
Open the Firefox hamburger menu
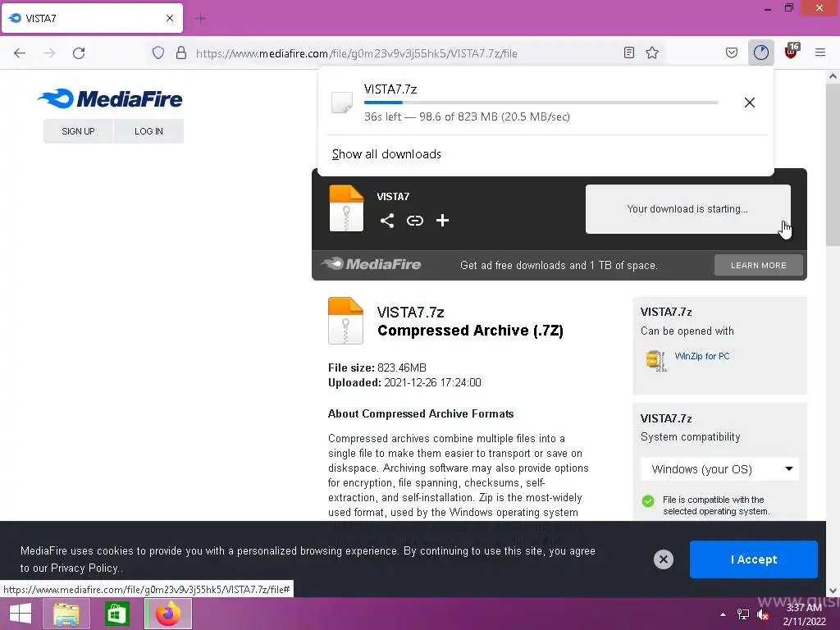(x=819, y=52)
